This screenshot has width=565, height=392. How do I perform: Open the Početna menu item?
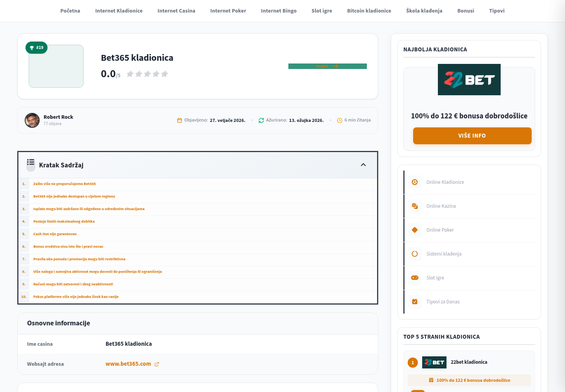70,11
